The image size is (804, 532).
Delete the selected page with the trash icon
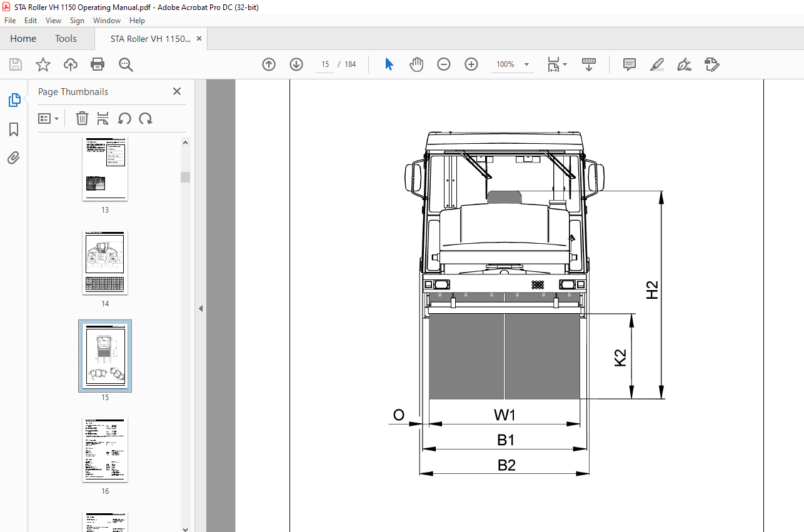(x=82, y=118)
